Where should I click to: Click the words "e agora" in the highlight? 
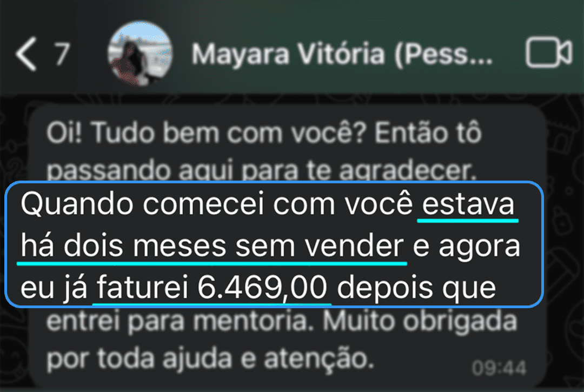pos(466,246)
